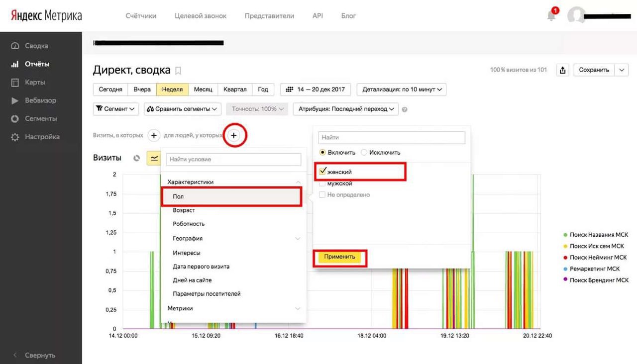Select the Квартал period tab
Viewport: 637px width, 364px height.
(235, 90)
